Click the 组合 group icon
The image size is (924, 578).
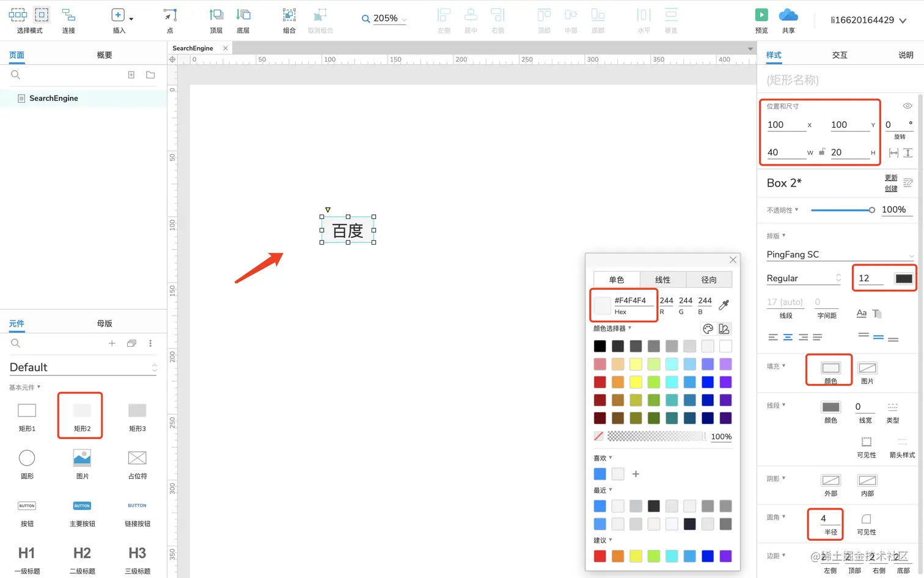click(289, 15)
